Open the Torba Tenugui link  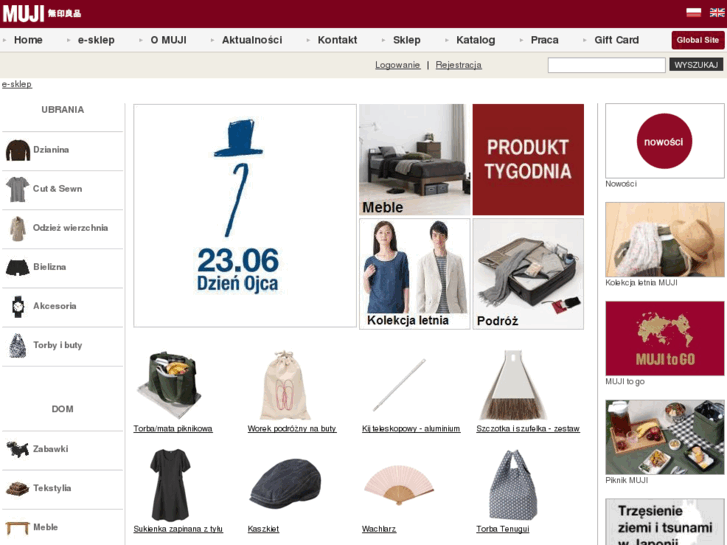click(503, 529)
